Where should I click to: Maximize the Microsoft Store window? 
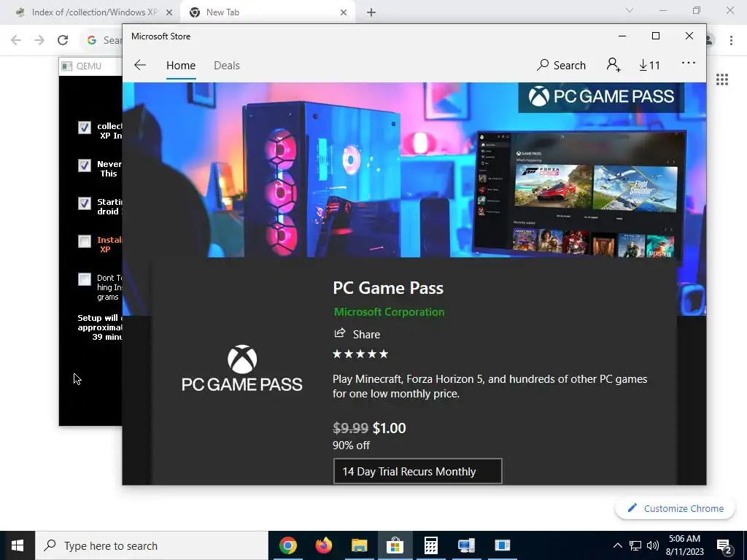[x=656, y=36]
